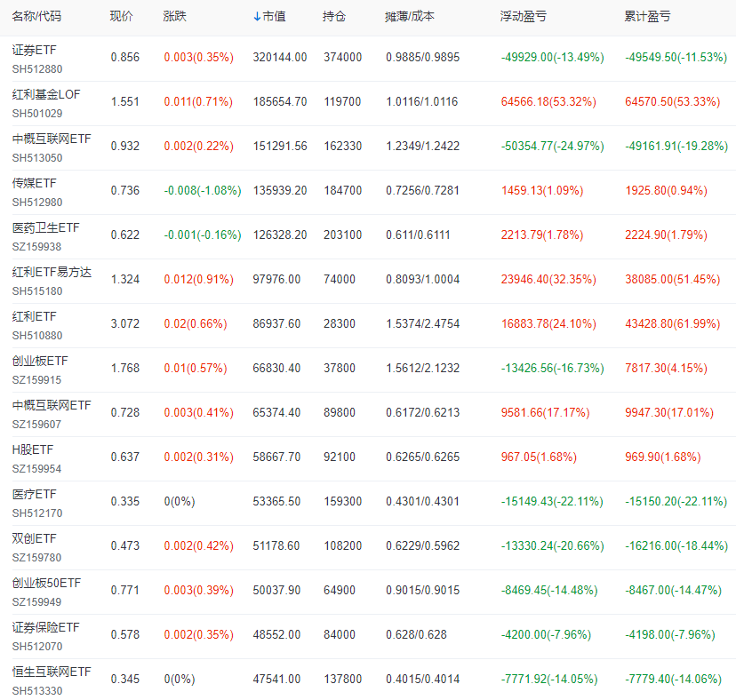Viewport: 736px width, 700px height.
Task: Select floating profit 64566.18(53.32%)
Action: click(x=548, y=102)
